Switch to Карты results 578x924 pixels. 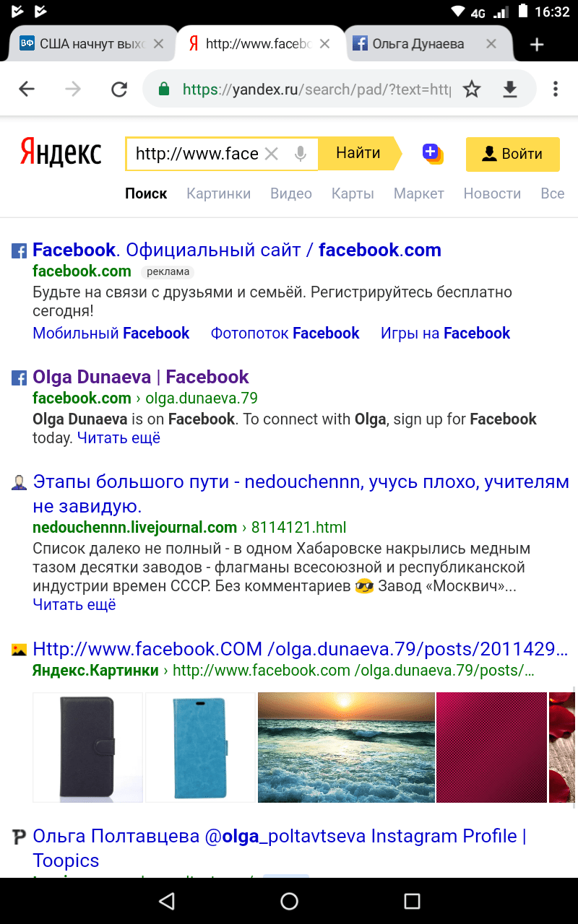point(353,193)
